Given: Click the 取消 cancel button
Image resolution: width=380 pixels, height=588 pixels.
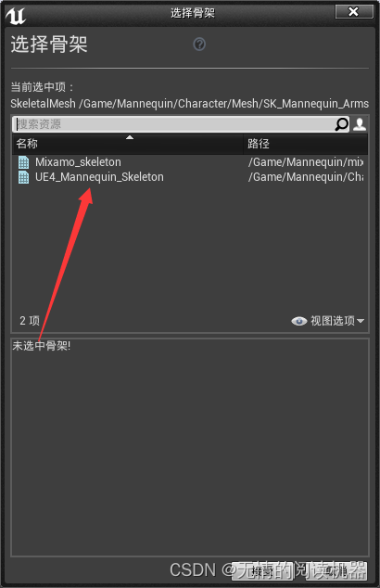Looking at the screenshot, I should point(336,570).
